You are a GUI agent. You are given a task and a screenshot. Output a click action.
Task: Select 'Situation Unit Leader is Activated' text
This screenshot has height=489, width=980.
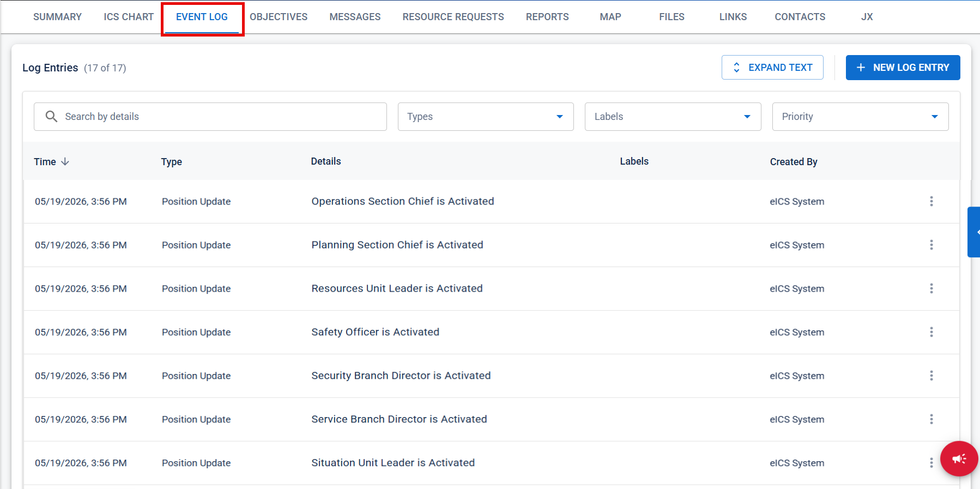393,463
